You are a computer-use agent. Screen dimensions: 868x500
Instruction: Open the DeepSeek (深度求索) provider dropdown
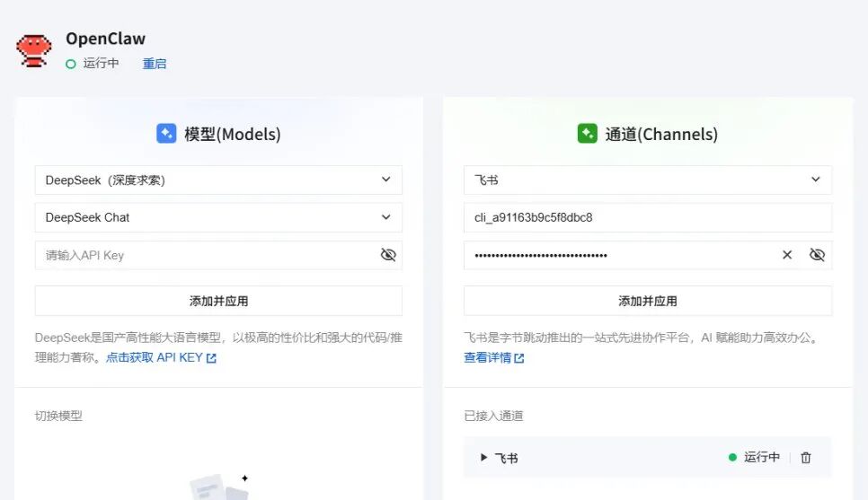218,180
